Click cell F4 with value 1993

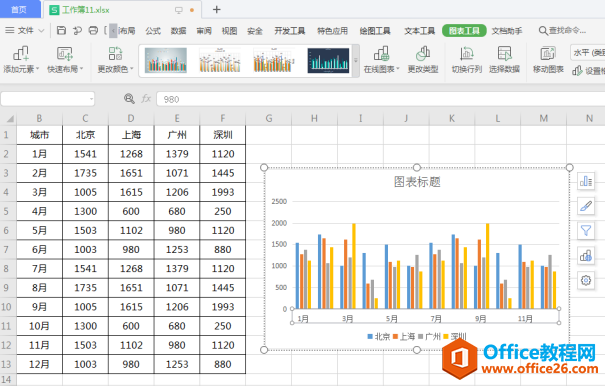223,192
